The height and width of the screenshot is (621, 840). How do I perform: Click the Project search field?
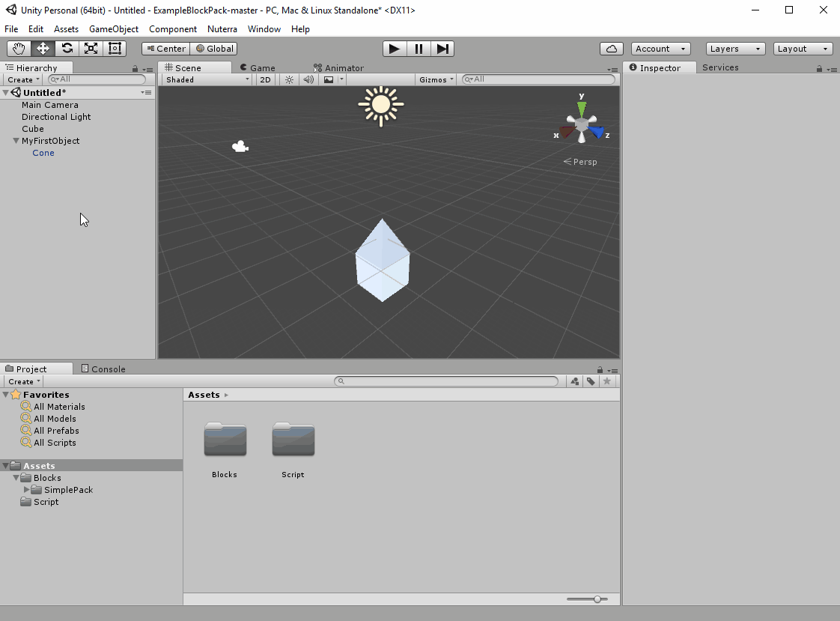445,381
